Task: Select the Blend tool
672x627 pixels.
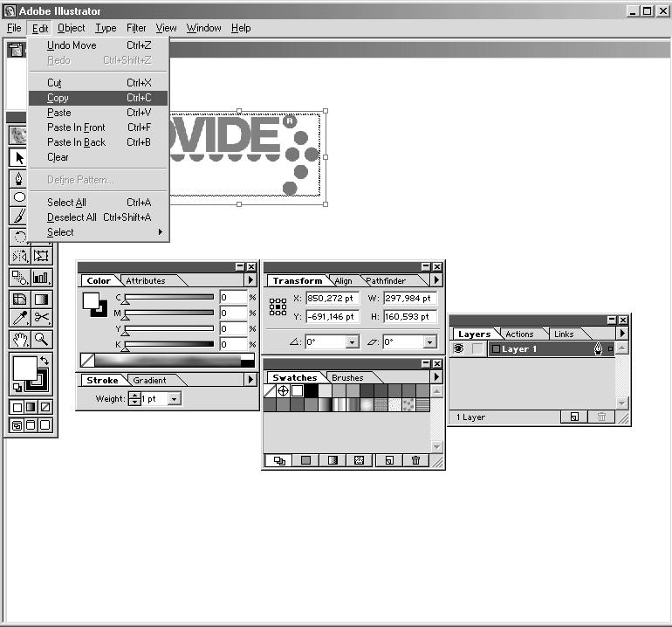Action: [20, 278]
